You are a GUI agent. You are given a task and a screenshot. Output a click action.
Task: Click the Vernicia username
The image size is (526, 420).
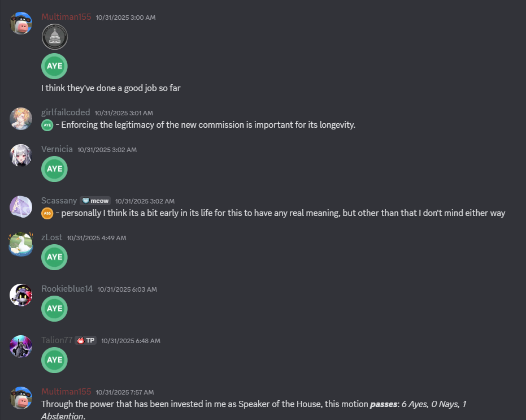57,149
